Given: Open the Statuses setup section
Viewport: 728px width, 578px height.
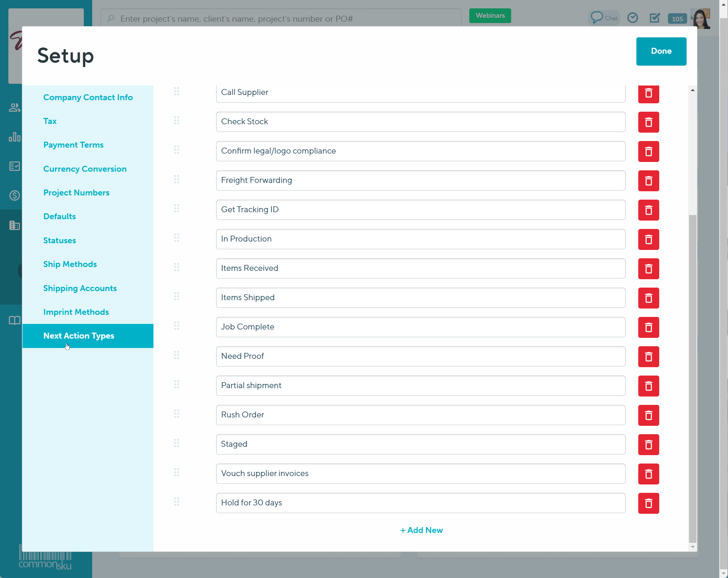Looking at the screenshot, I should [60, 240].
